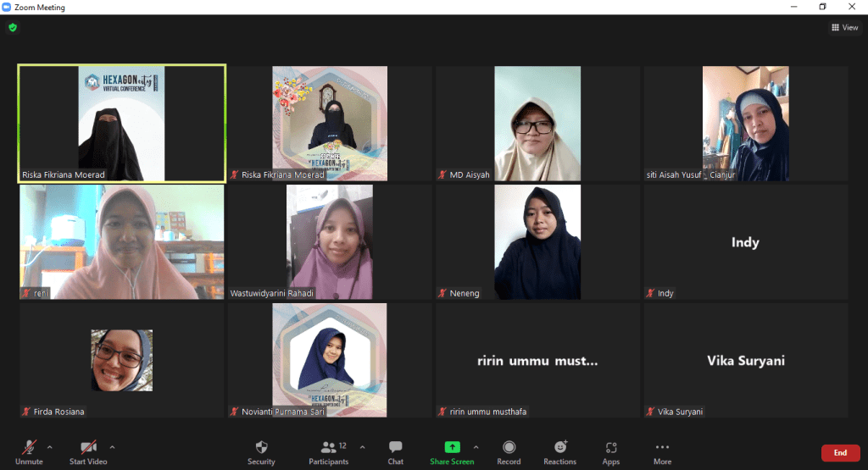The height and width of the screenshot is (470, 868).
Task: Open the View layout menu
Action: (x=844, y=28)
